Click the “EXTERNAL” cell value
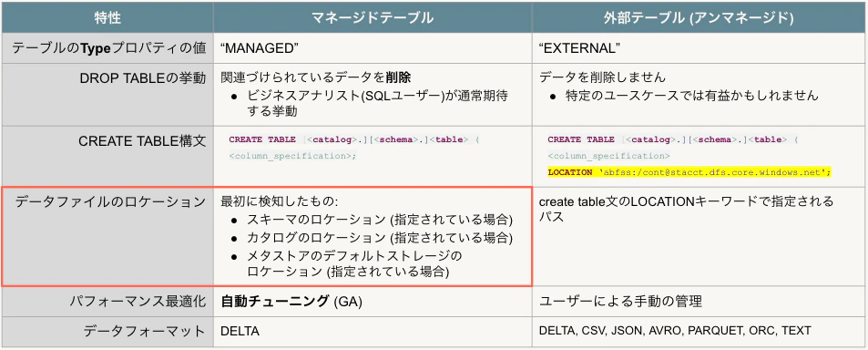 [579, 48]
